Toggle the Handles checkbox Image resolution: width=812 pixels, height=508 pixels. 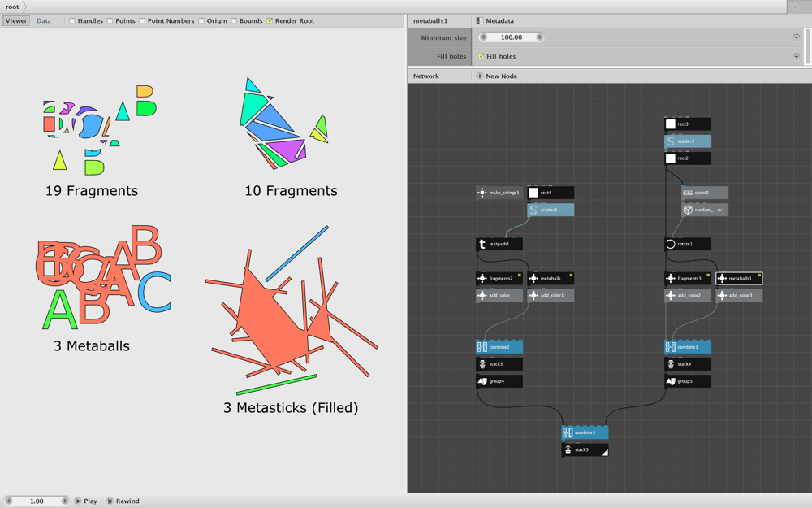coord(72,21)
